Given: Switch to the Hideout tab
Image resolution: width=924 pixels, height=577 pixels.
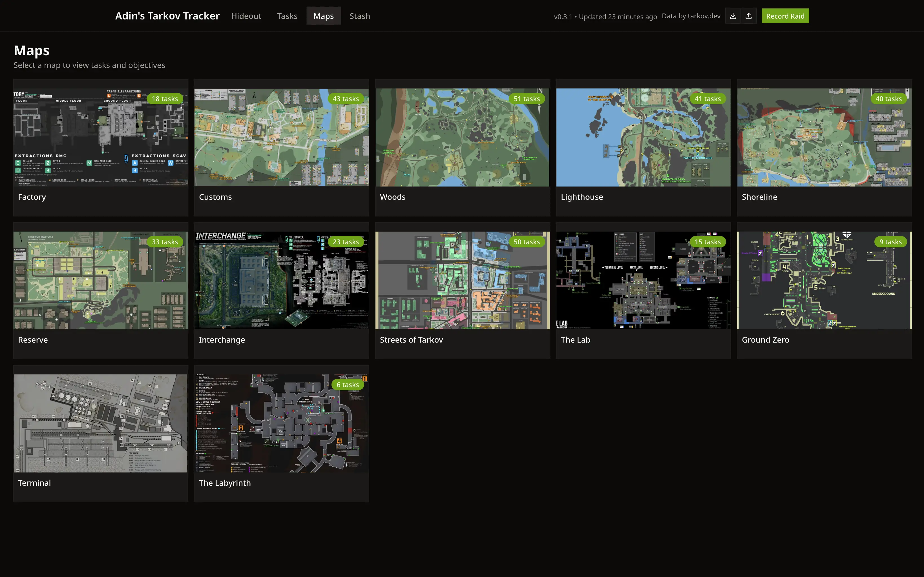Looking at the screenshot, I should pos(246,16).
